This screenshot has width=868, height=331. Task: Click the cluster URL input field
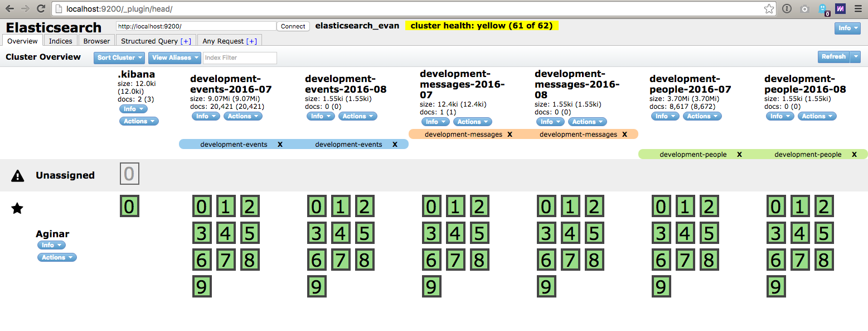point(196,26)
